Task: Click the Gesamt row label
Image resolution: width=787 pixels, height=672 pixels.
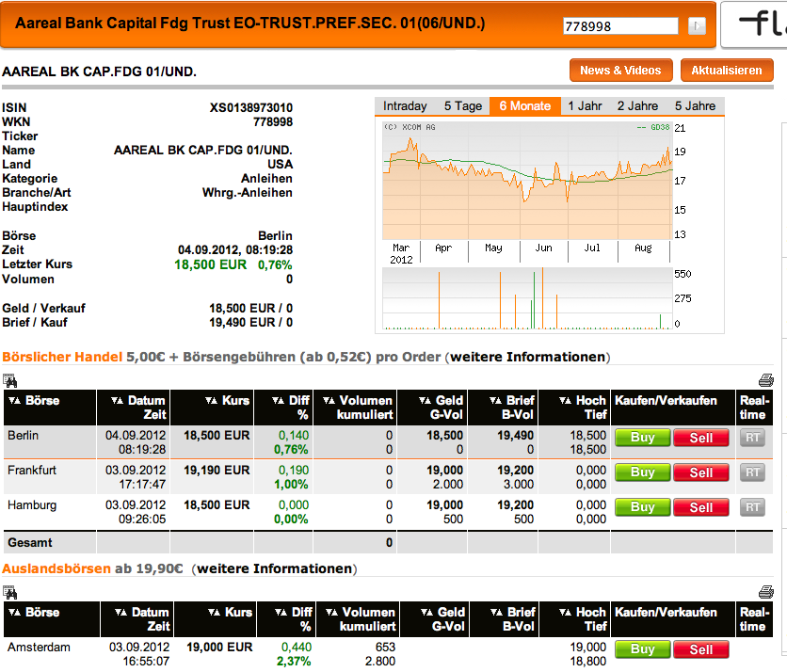Action: [x=29, y=542]
